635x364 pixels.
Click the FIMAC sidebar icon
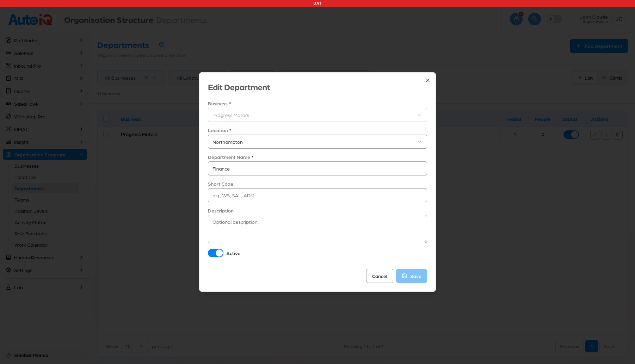(x=8, y=129)
